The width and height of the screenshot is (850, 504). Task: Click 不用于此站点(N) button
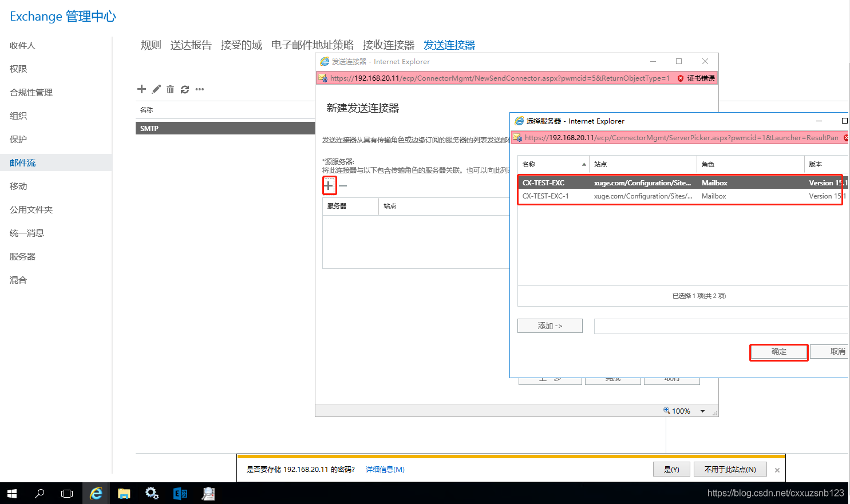click(x=730, y=469)
